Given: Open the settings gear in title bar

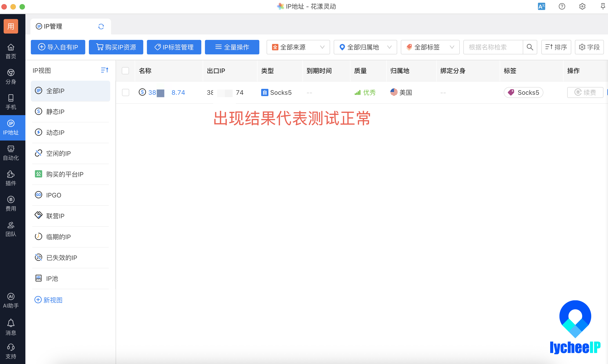Looking at the screenshot, I should tap(582, 6).
